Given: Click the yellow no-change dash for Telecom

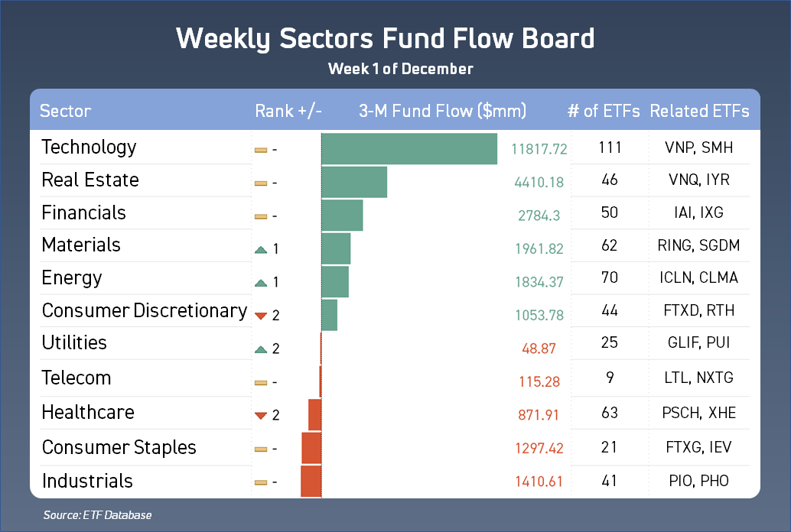Looking at the screenshot, I should [x=261, y=383].
